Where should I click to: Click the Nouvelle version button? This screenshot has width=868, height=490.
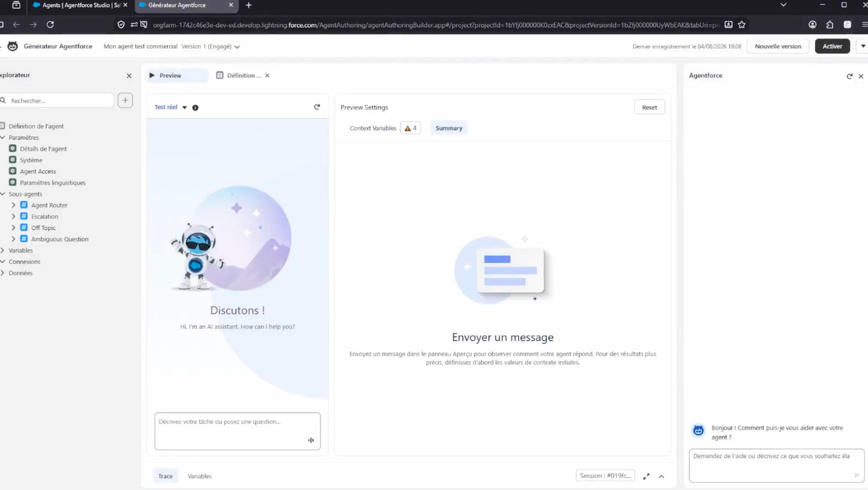tap(778, 46)
